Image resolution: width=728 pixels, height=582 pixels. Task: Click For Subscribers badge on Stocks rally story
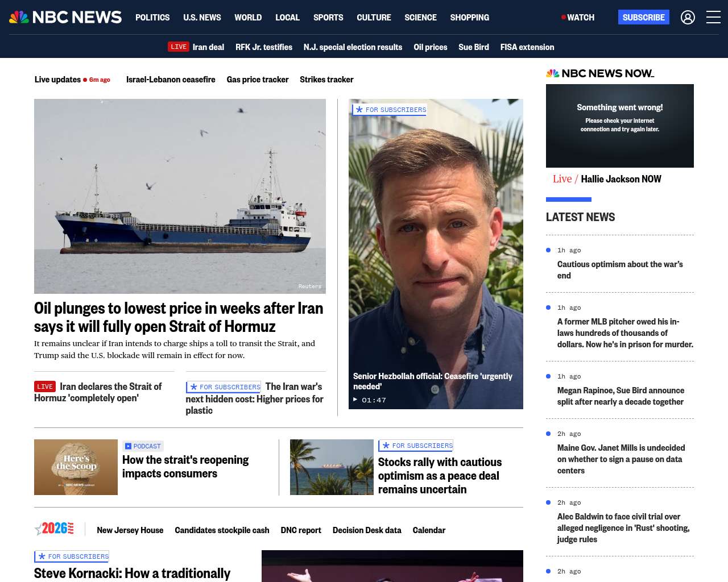pyautogui.click(x=416, y=446)
